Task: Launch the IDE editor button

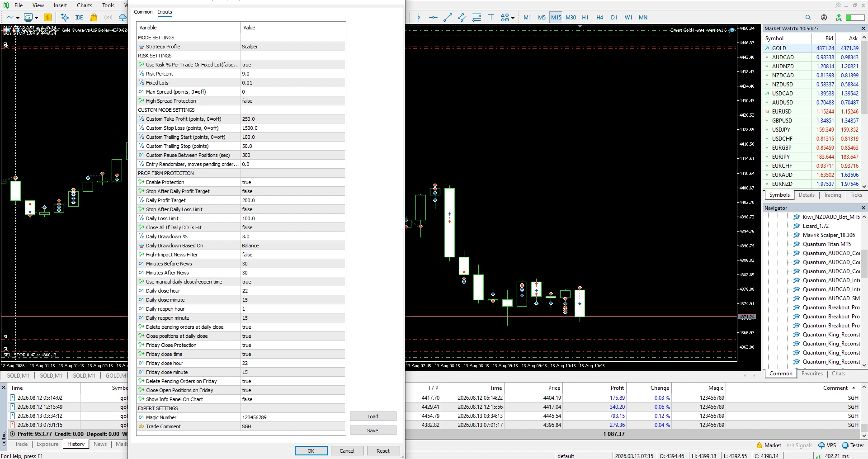Action: 79,18
